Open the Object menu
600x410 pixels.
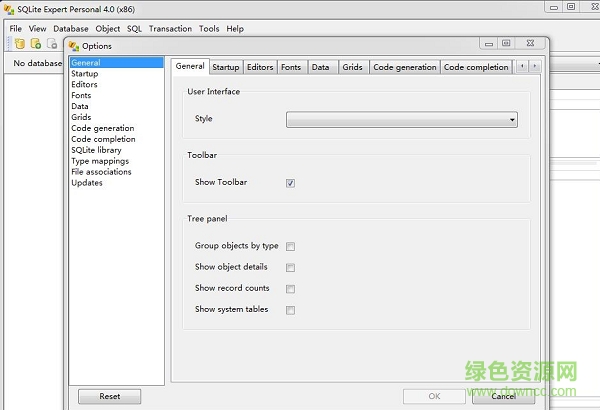[108, 29]
